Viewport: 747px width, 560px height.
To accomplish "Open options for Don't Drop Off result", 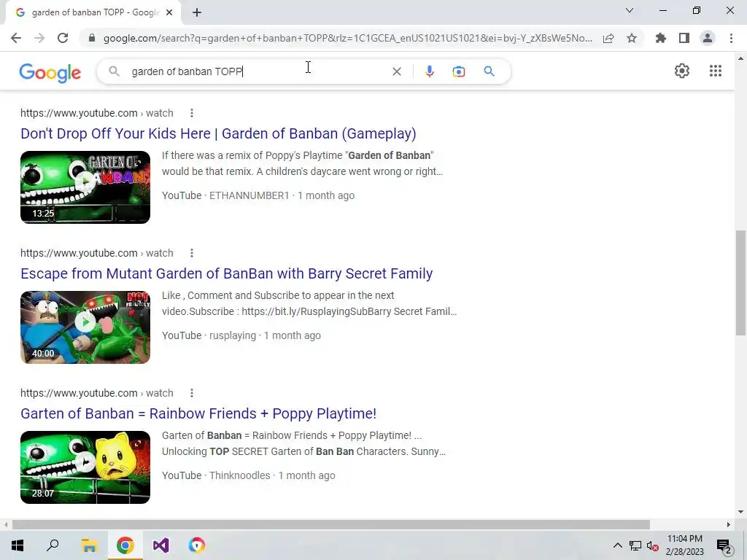I will coord(192,113).
